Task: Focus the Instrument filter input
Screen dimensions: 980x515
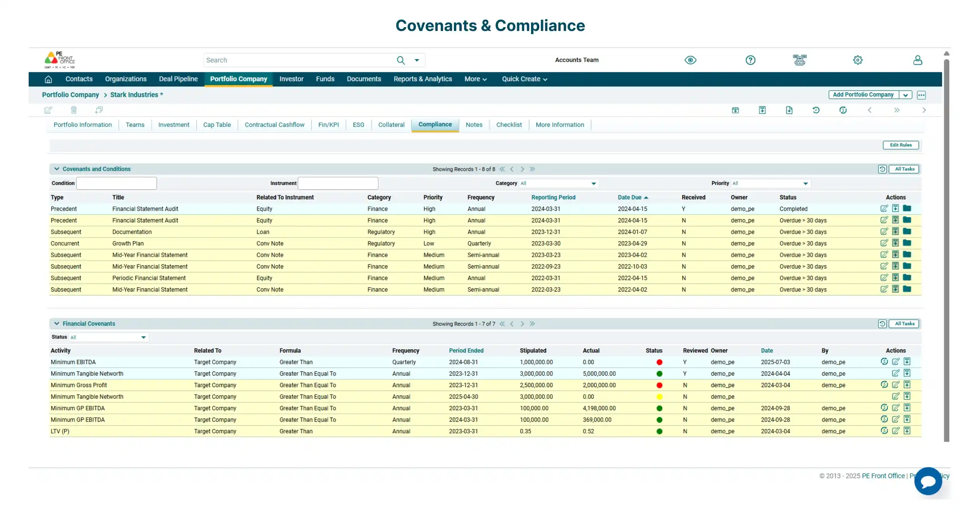Action: click(x=338, y=184)
